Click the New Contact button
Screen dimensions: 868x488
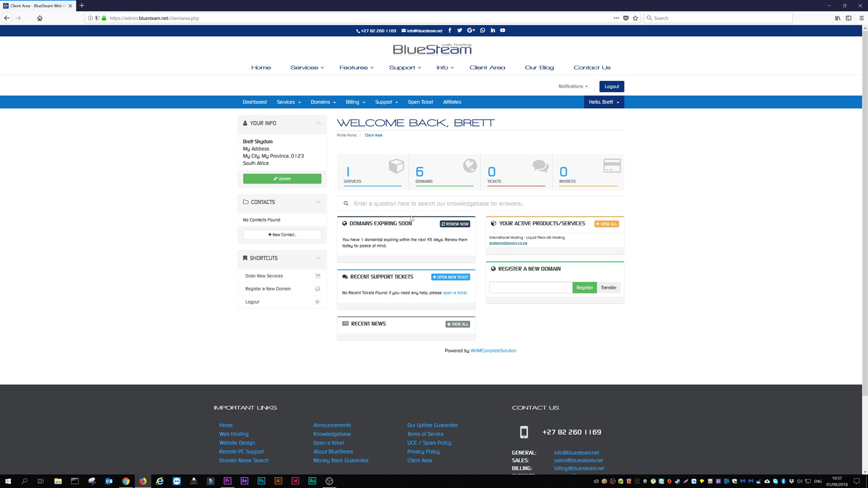point(282,234)
